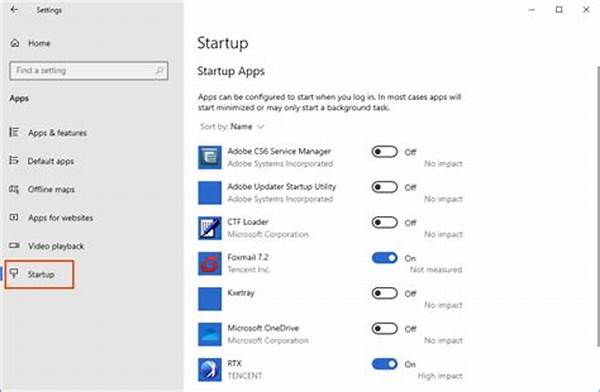The image size is (600, 392).
Task: Turn on the CTF Loader toggle
Action: click(x=385, y=222)
